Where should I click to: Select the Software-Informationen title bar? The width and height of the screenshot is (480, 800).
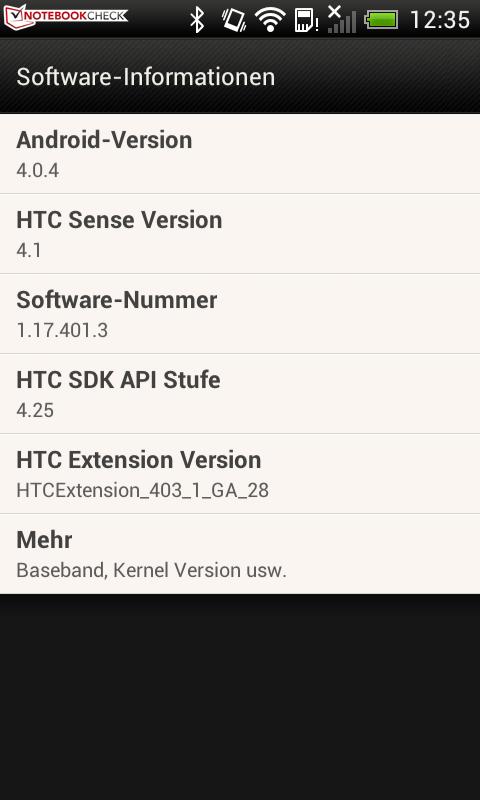pos(240,77)
